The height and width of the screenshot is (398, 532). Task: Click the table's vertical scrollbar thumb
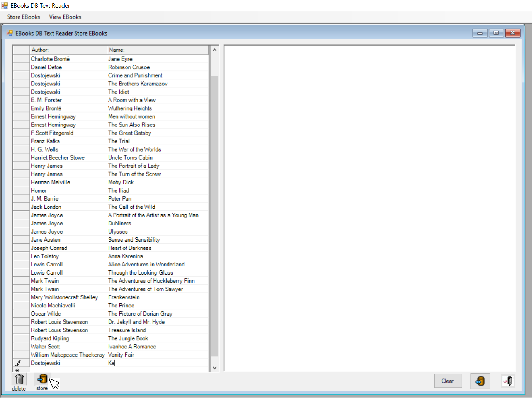215,216
